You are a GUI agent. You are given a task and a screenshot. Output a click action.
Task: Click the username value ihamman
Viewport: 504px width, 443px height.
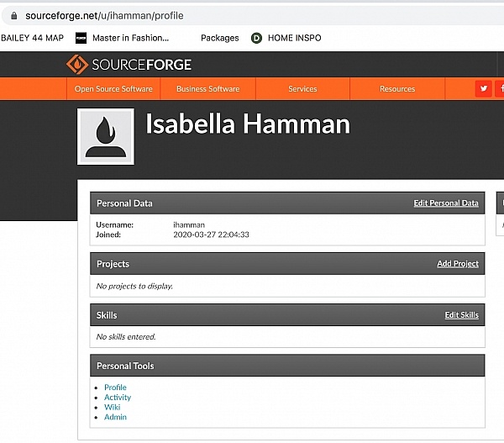point(189,224)
